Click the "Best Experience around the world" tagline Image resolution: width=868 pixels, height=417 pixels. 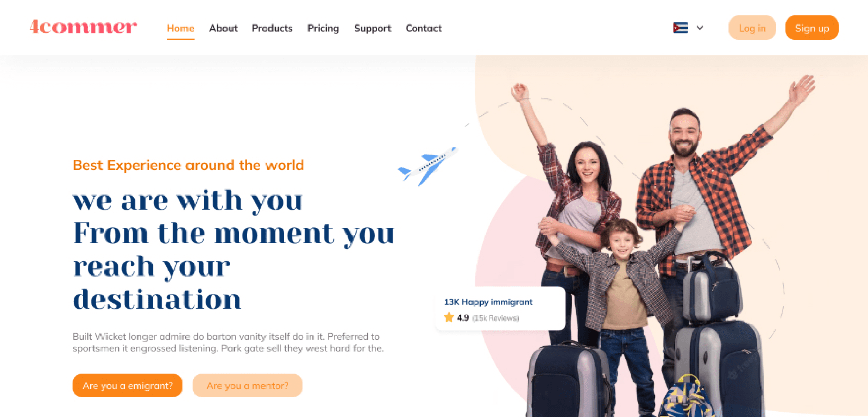188,165
